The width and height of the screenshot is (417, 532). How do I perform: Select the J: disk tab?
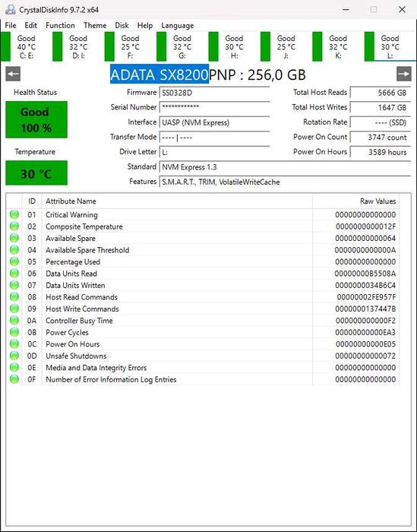point(286,46)
